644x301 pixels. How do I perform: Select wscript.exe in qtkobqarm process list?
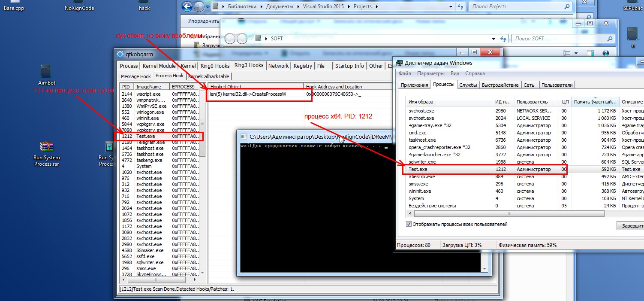tap(160, 94)
